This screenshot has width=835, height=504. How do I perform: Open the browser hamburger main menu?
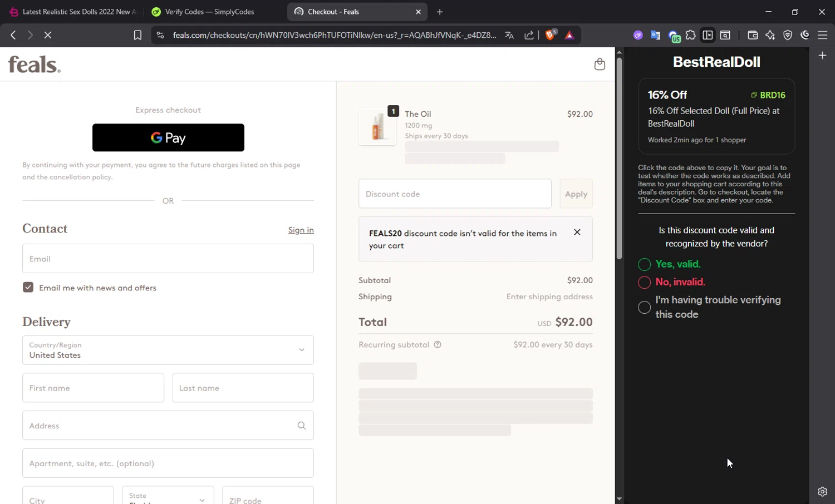[x=823, y=35]
